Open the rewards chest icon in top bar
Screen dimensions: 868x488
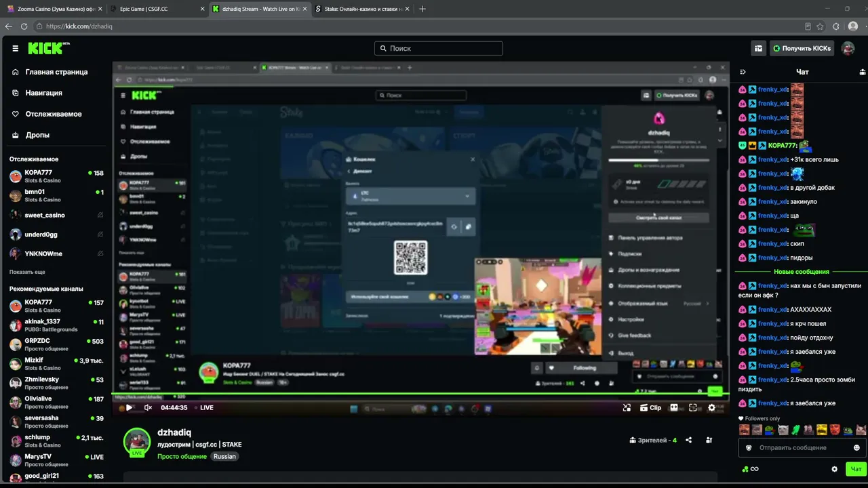(758, 48)
